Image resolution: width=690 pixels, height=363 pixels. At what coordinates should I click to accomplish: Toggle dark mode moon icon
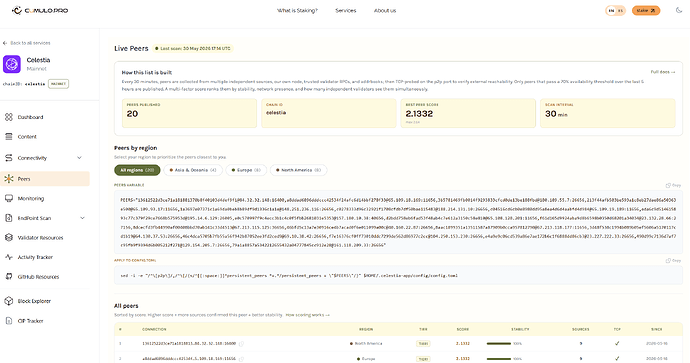679,10
